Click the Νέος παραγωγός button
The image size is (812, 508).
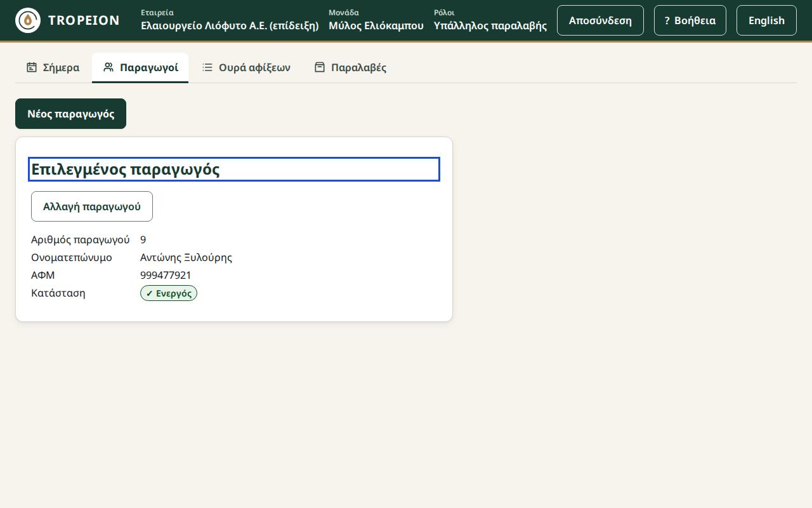(x=70, y=114)
